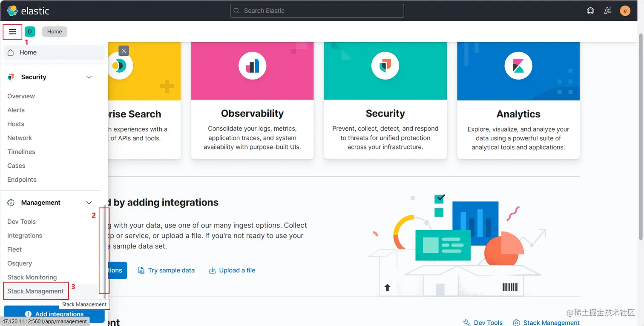Viewport: 644px width, 326px height.
Task: Open Stack Monitoring
Action: pyautogui.click(x=32, y=277)
